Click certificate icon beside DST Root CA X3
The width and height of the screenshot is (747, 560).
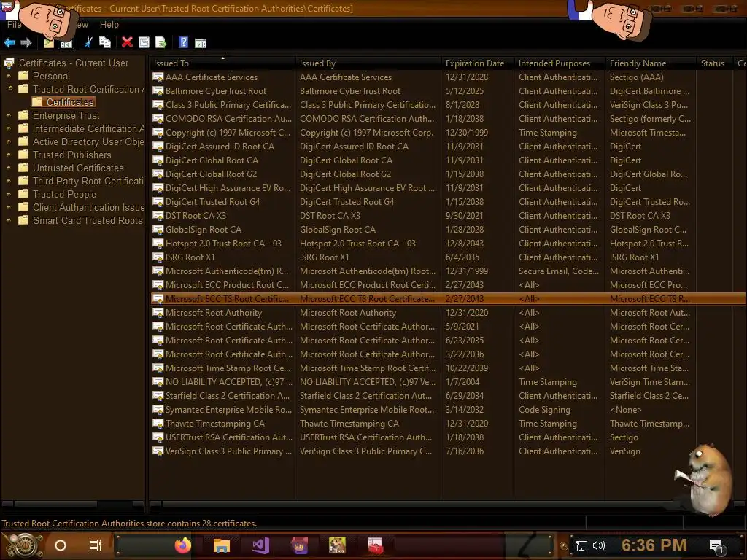coord(158,216)
